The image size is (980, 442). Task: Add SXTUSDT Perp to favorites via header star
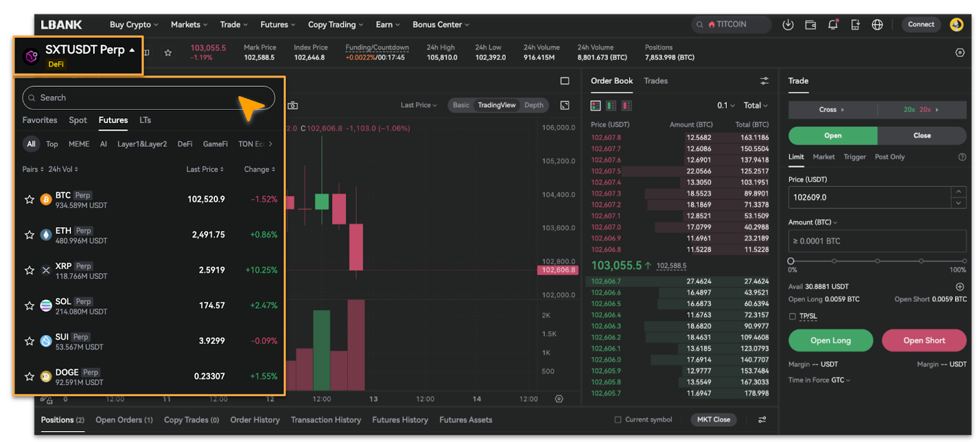[x=168, y=53]
